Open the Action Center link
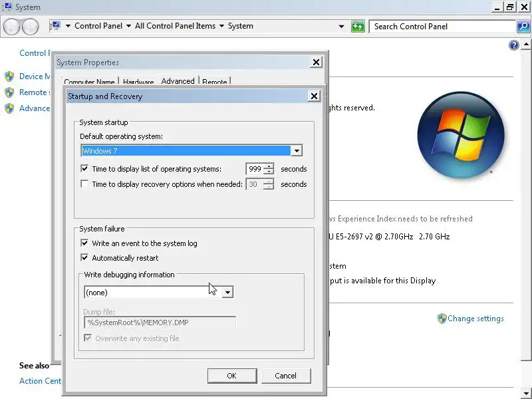This screenshot has height=399, width=532. tap(40, 381)
